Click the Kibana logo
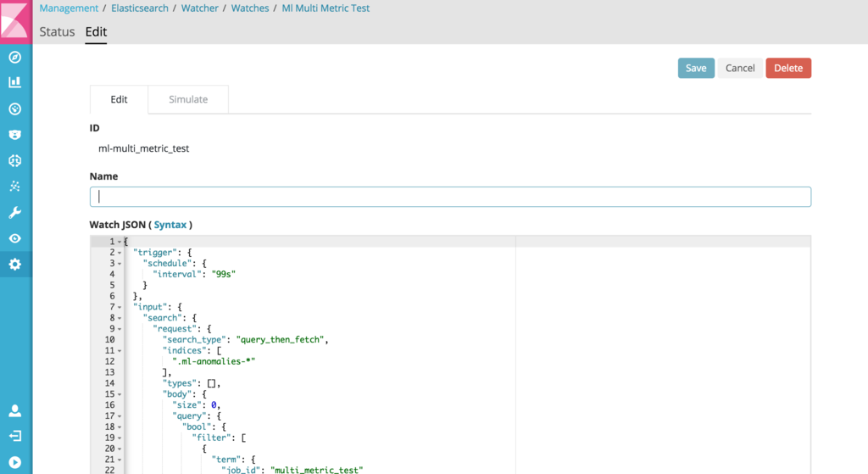868x474 pixels. [15, 21]
